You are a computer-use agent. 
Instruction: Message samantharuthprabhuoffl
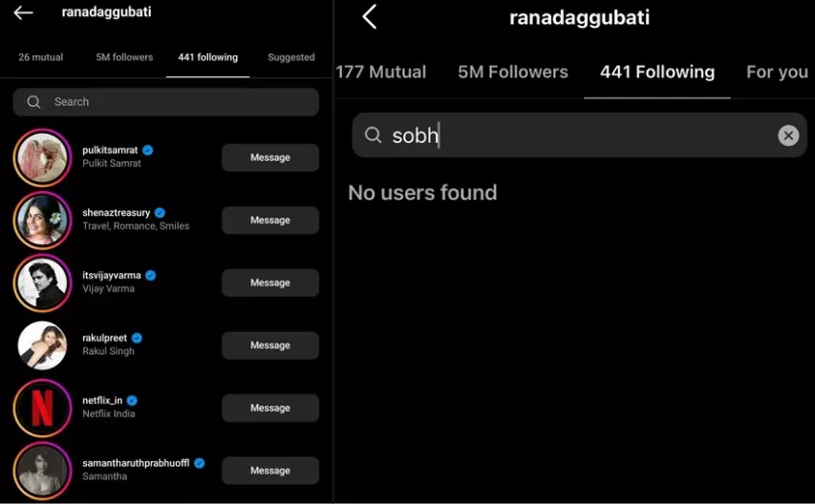(x=270, y=471)
